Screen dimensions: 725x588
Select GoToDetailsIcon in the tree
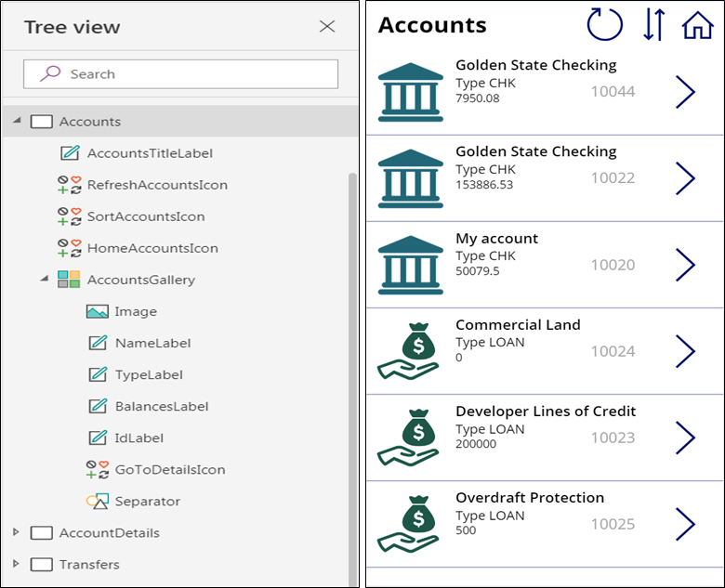pyautogui.click(x=170, y=470)
